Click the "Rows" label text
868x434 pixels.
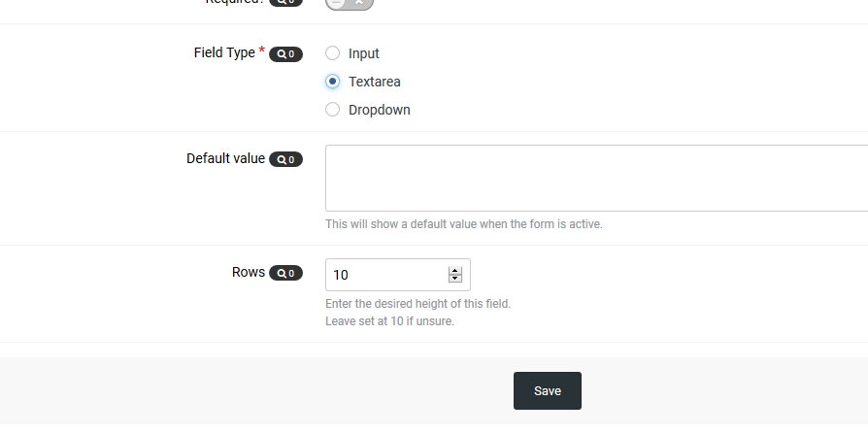[x=249, y=272]
